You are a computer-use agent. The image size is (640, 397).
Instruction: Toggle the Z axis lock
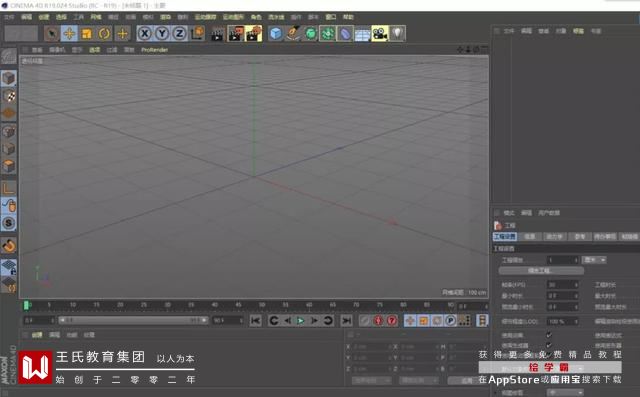(180, 33)
